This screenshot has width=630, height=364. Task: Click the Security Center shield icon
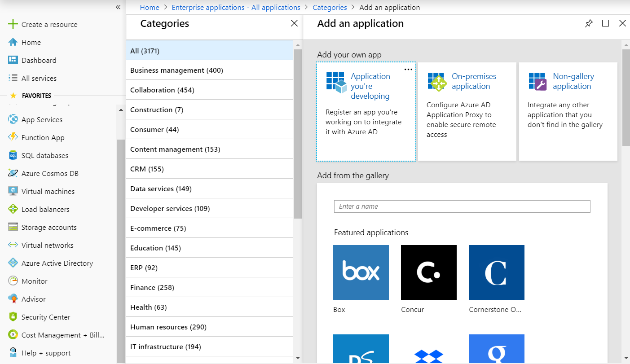(13, 317)
